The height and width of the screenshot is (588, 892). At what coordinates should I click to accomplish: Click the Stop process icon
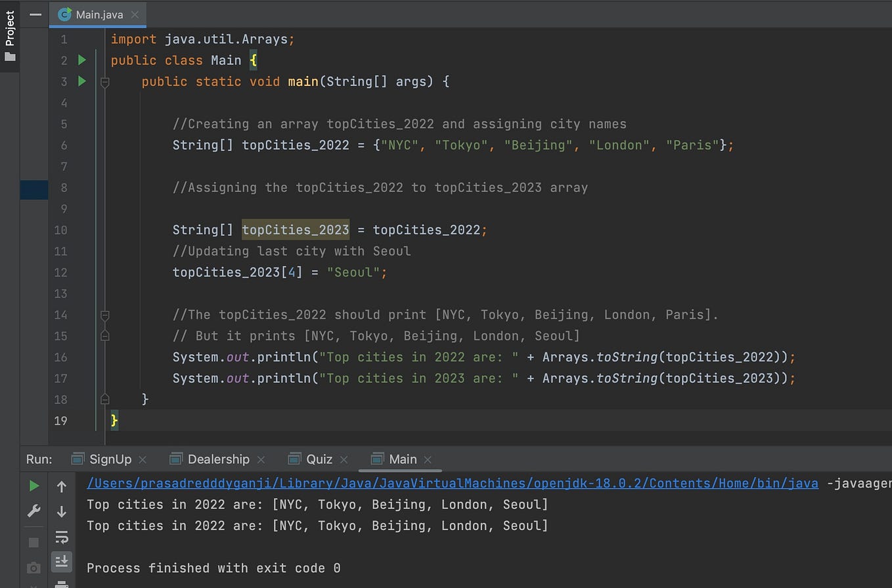[x=33, y=541]
